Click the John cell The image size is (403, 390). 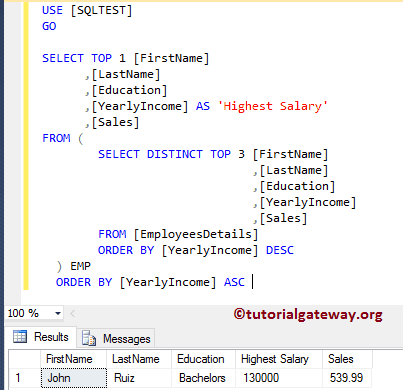pyautogui.click(x=74, y=378)
